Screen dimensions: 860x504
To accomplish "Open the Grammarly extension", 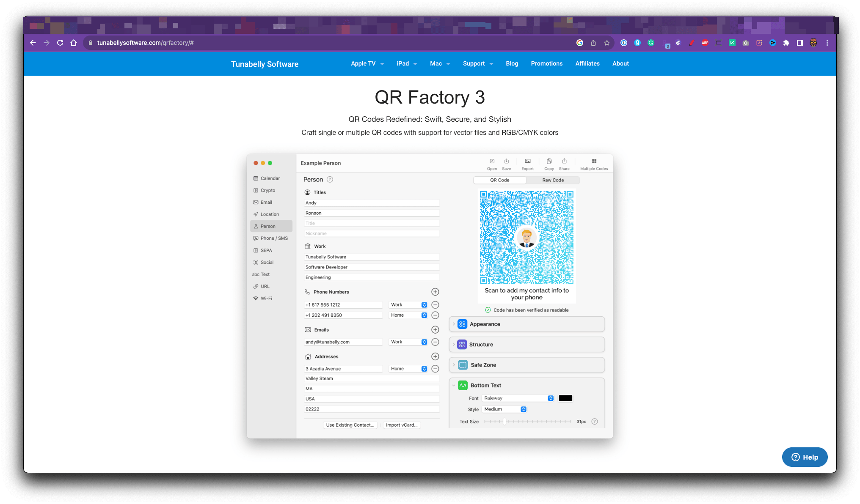I will tap(651, 43).
